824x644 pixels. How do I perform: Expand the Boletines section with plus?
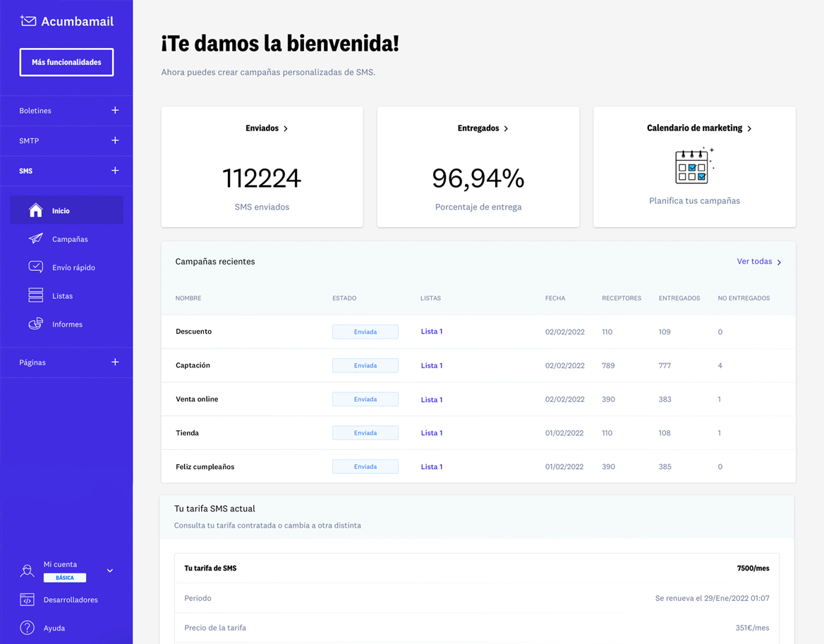pos(115,111)
